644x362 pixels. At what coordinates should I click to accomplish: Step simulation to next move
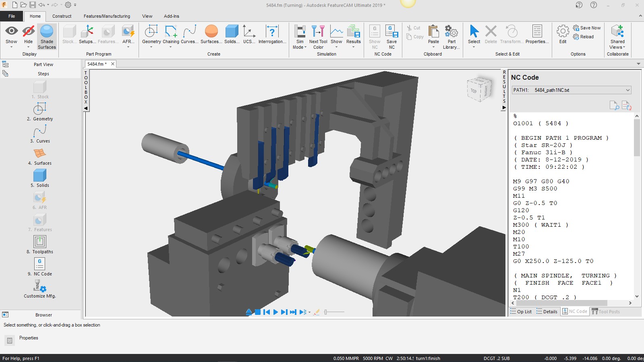pyautogui.click(x=284, y=312)
